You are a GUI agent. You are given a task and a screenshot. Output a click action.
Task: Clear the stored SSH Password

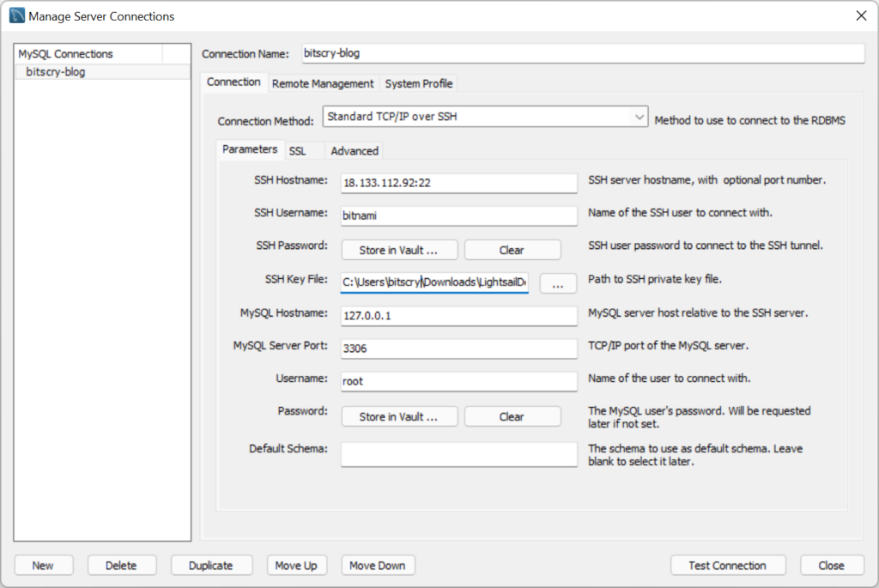coord(512,250)
